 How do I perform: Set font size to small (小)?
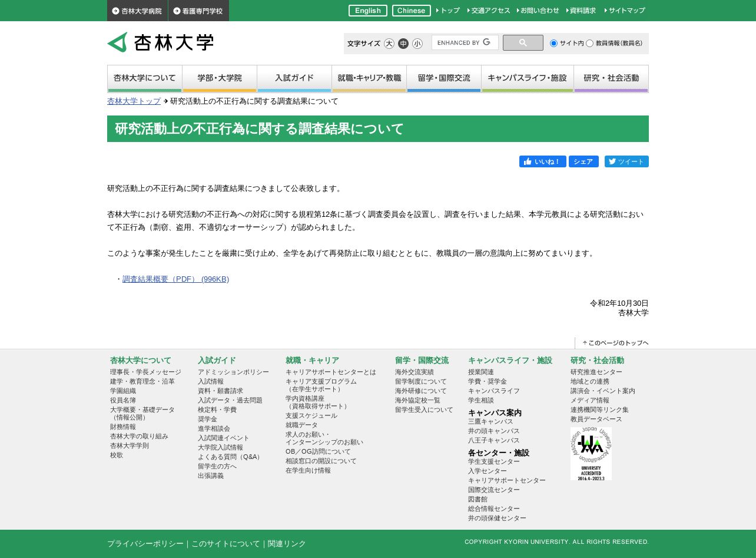tap(417, 44)
